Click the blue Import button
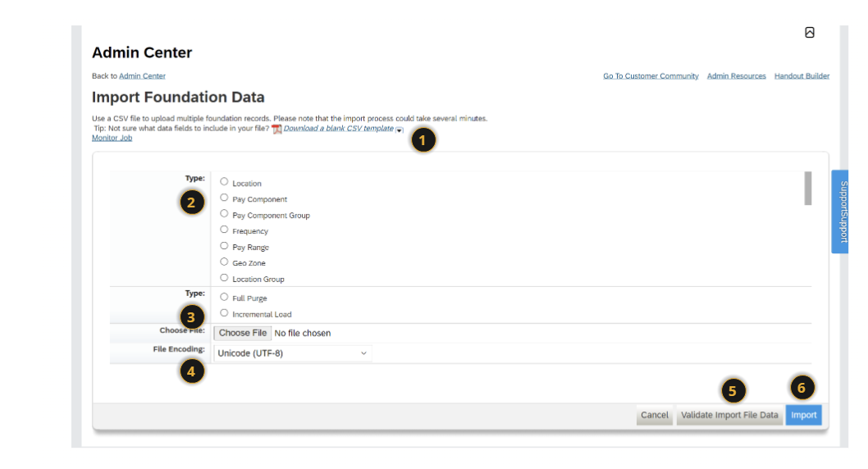Image resolution: width=868 pixels, height=469 pixels. point(804,415)
